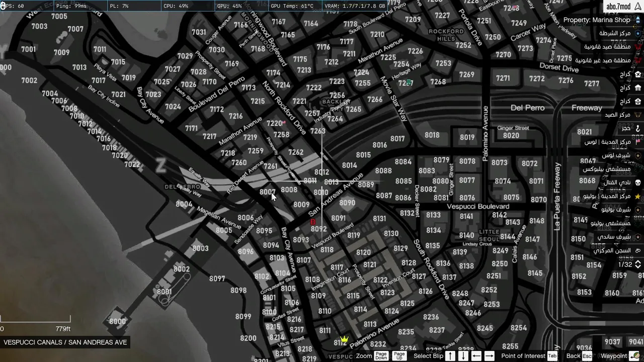
Task: Click 'VESPUCCI CANALS / SAN ANDREAS AVE' location text
Action: coord(65,342)
